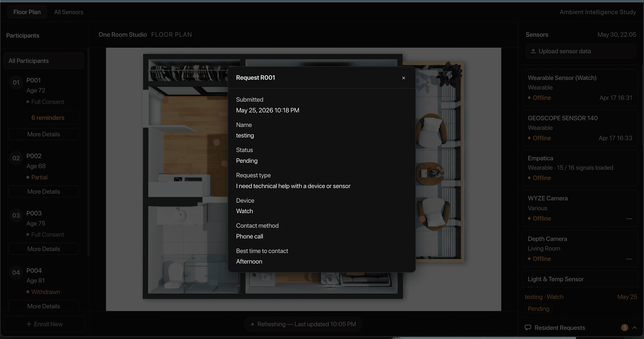
Task: Click the upload arrow icon
Action: tap(533, 51)
